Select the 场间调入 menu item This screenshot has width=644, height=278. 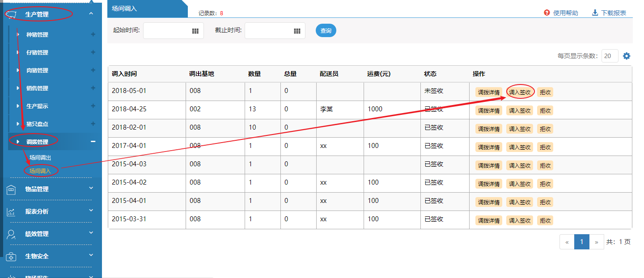tap(40, 171)
